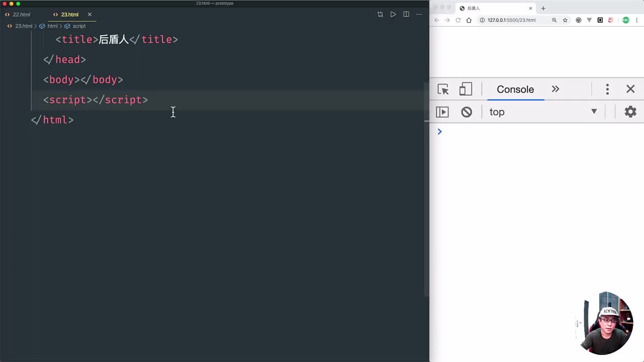Image resolution: width=644 pixels, height=362 pixels.
Task: Show the console sidebar
Action: click(x=442, y=112)
